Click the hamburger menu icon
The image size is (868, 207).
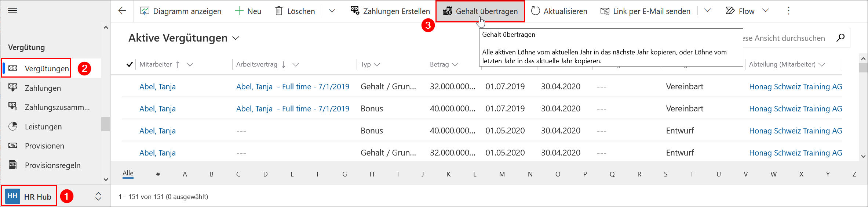click(12, 11)
